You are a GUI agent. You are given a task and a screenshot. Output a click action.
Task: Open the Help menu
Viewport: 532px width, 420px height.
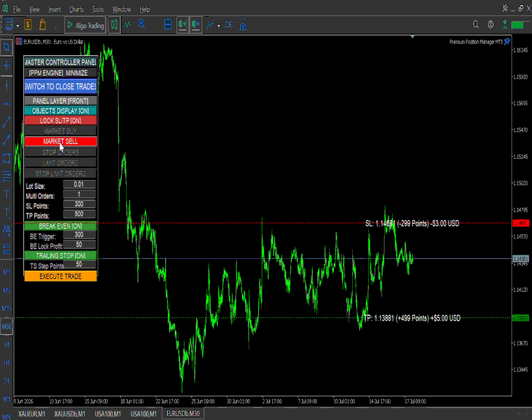[x=145, y=10]
